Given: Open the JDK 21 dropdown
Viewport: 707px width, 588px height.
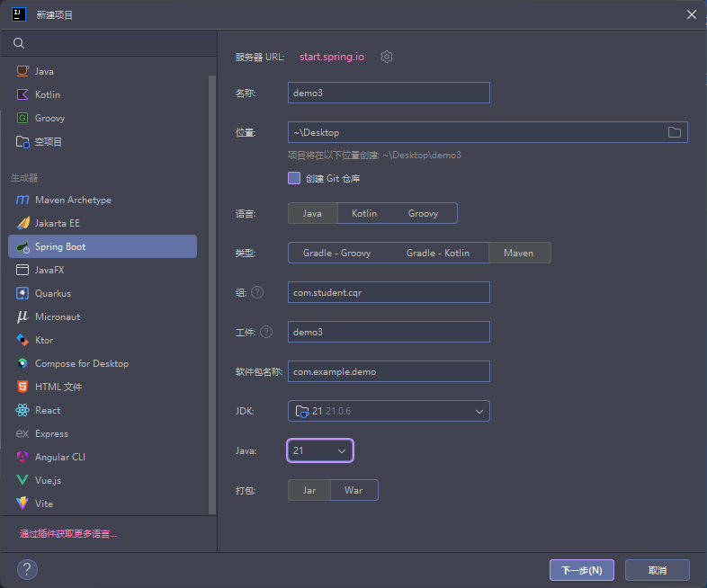Looking at the screenshot, I should (389, 411).
